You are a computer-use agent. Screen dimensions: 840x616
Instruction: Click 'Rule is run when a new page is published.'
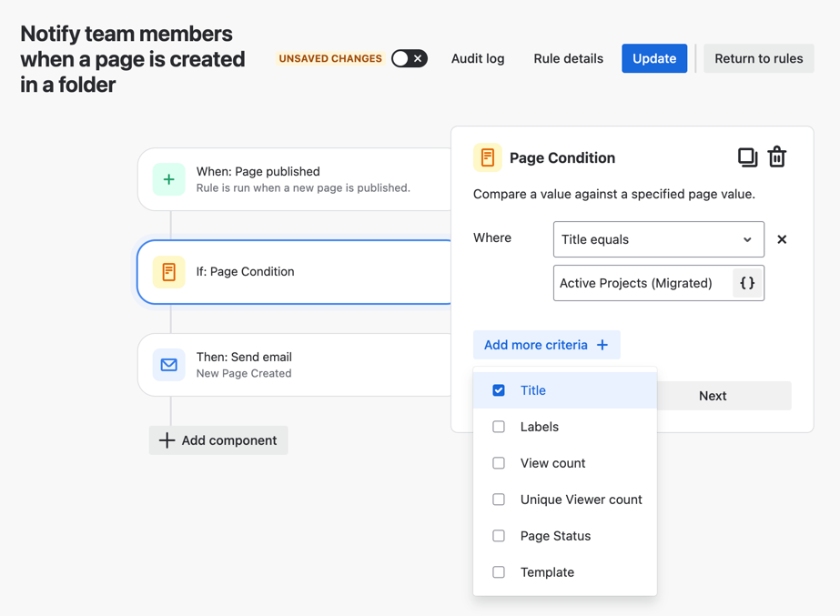coord(303,188)
